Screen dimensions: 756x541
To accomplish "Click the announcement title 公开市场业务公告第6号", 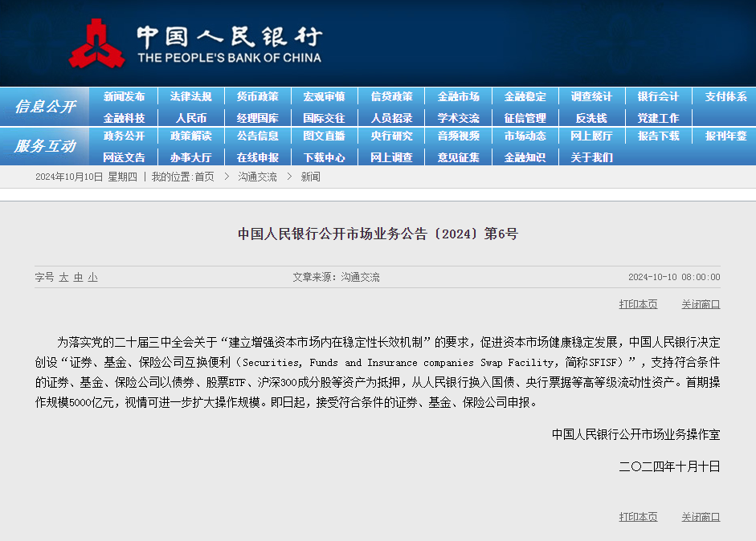I will click(x=378, y=234).
